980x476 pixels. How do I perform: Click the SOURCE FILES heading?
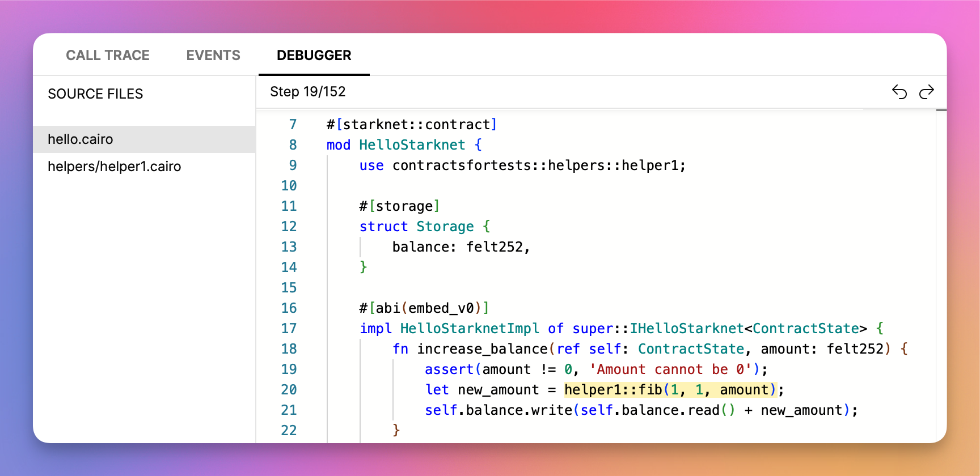[x=95, y=93]
